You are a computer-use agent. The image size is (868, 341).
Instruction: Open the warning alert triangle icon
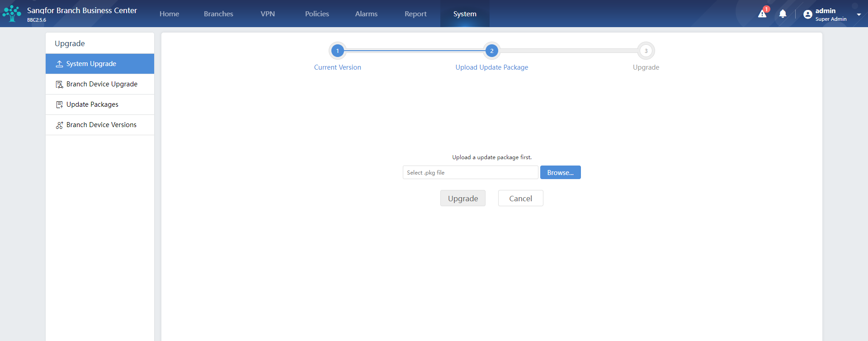[x=762, y=14]
